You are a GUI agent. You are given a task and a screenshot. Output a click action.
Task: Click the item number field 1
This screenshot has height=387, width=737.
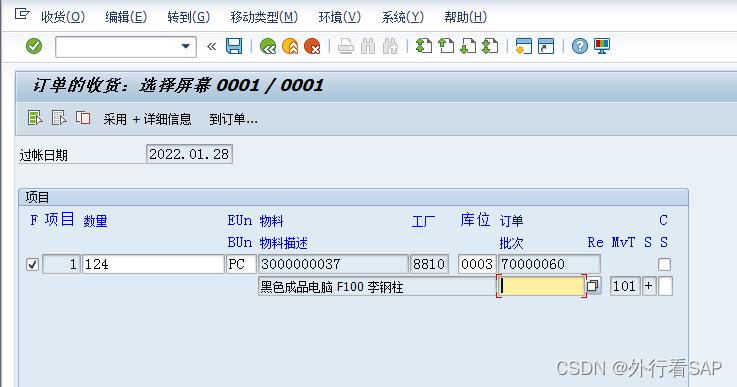coord(61,264)
